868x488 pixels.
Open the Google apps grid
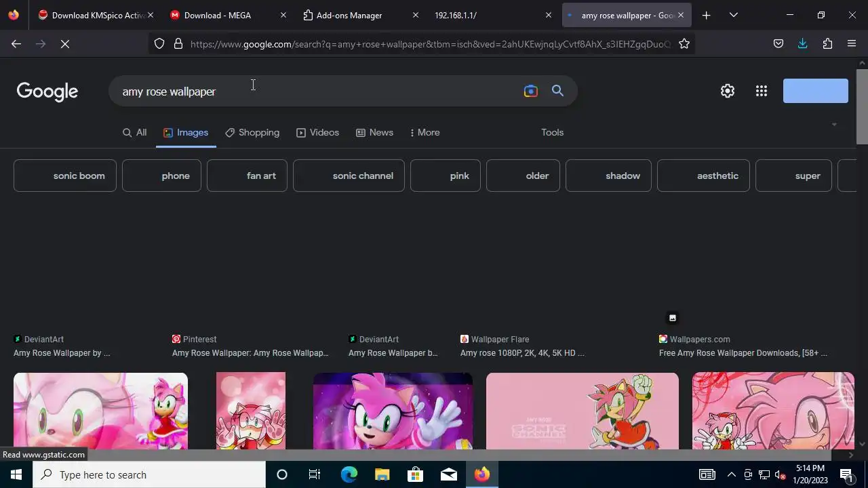tap(762, 91)
